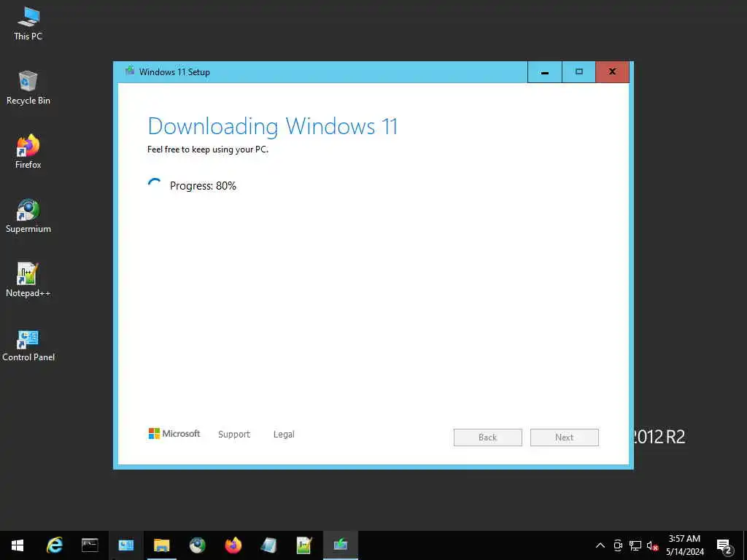Open This PC desktop icon
The image size is (747, 560).
click(x=28, y=24)
